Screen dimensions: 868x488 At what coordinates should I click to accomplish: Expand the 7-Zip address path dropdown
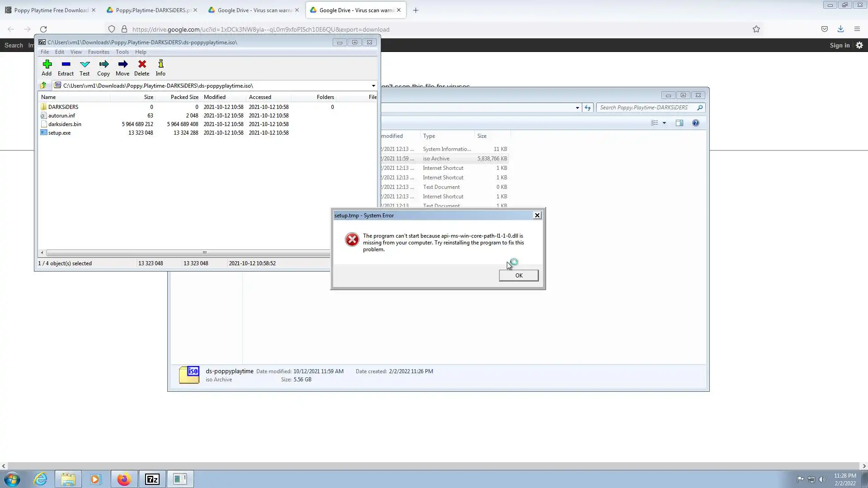coord(373,86)
